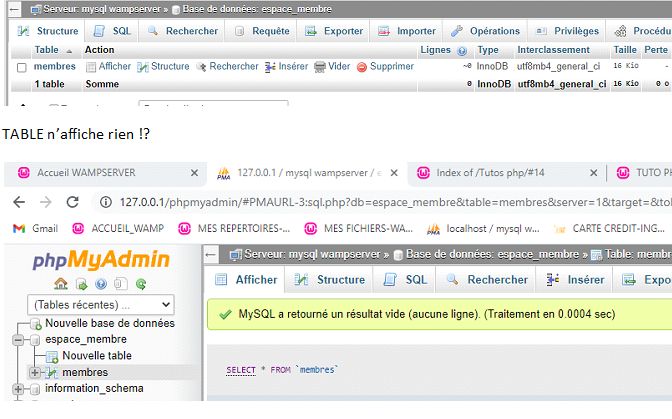This screenshot has width=672, height=419.
Task: Open the SQL tab in top database panel
Action: click(x=111, y=31)
